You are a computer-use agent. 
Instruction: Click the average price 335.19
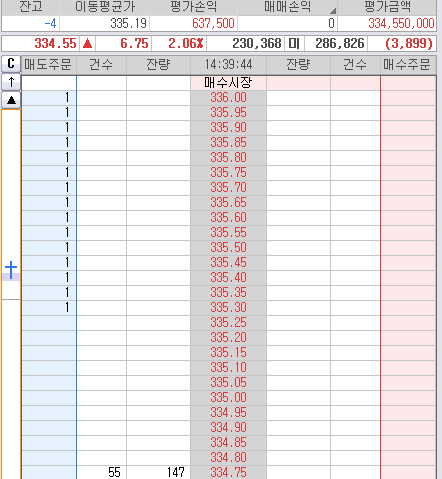pos(128,23)
